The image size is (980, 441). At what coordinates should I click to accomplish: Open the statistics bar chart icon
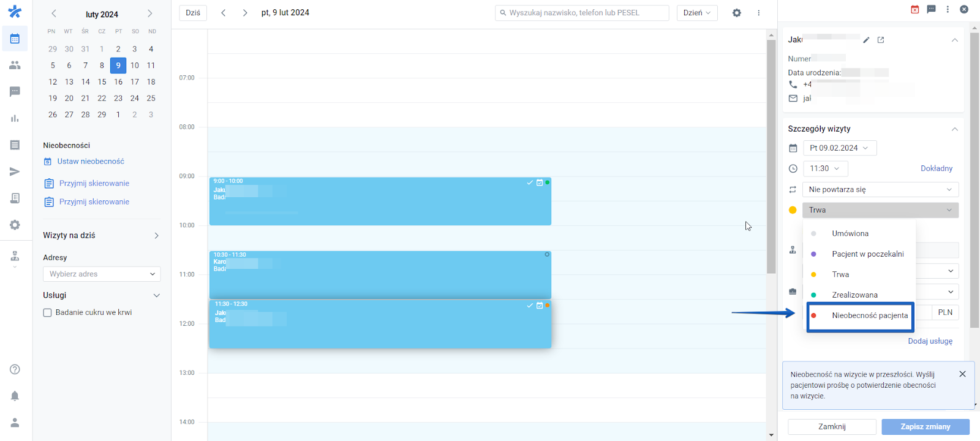15,118
